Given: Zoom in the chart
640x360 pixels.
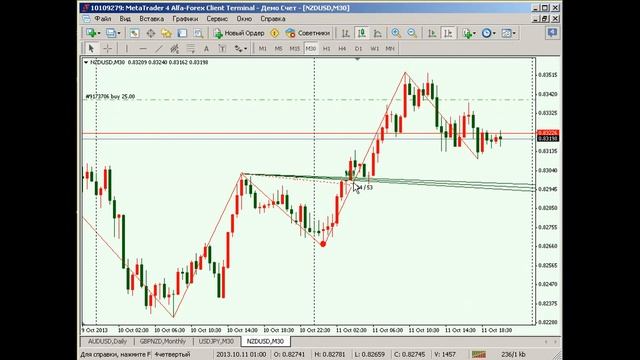Looking at the screenshot, I should [x=396, y=33].
